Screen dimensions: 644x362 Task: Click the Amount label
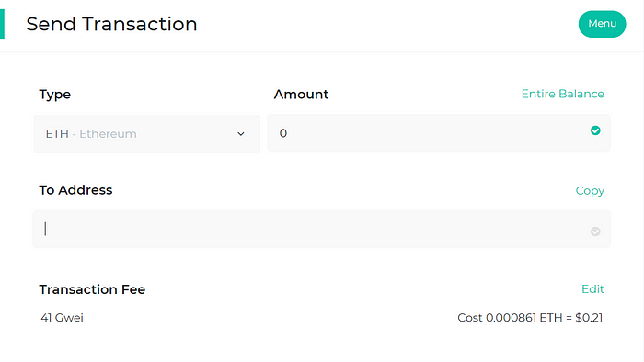pos(301,95)
